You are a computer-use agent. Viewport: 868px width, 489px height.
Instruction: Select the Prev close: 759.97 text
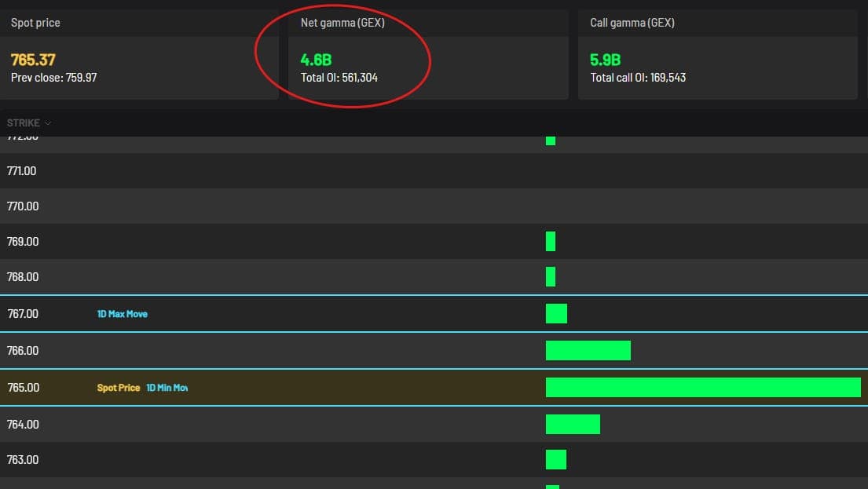pyautogui.click(x=53, y=78)
